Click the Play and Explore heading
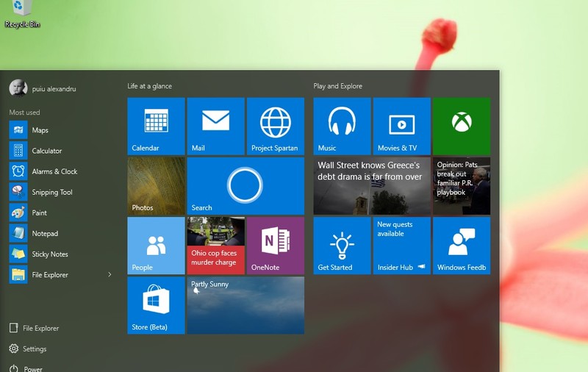 pos(338,86)
